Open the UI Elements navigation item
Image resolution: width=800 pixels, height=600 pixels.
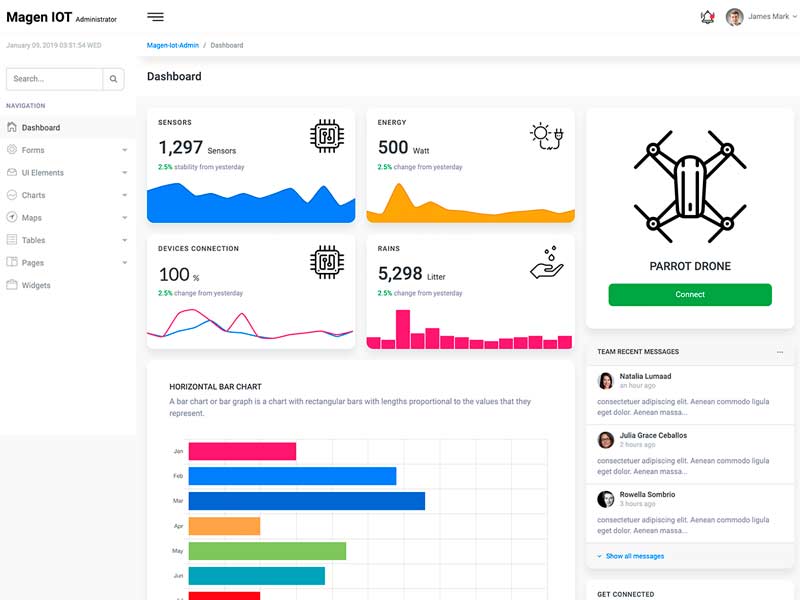point(68,172)
